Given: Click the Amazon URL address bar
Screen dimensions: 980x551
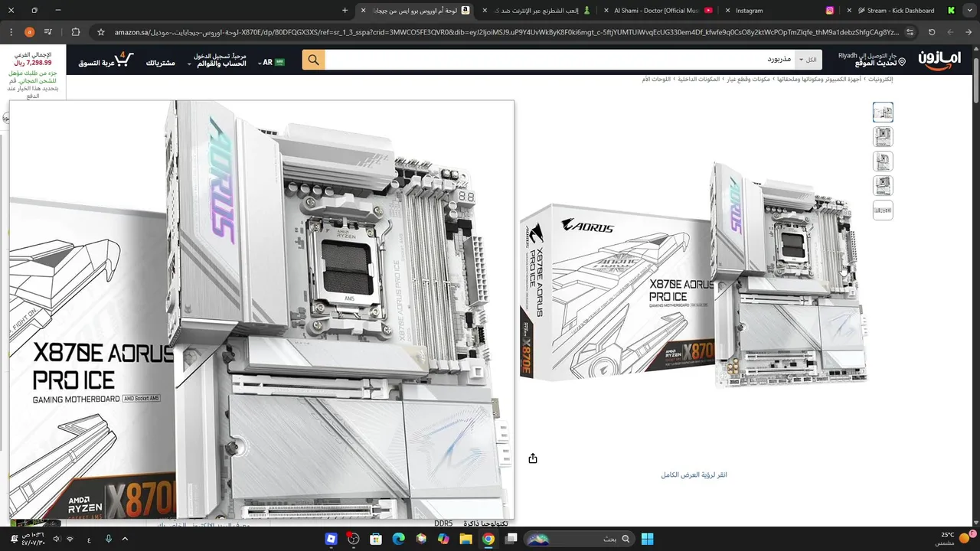Looking at the screenshot, I should 505,32.
